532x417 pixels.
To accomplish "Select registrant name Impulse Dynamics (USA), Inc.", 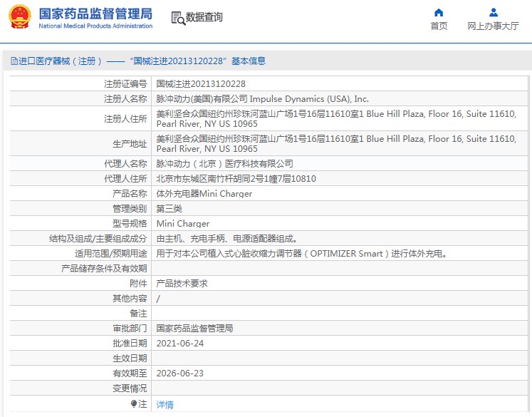I will (x=309, y=99).
